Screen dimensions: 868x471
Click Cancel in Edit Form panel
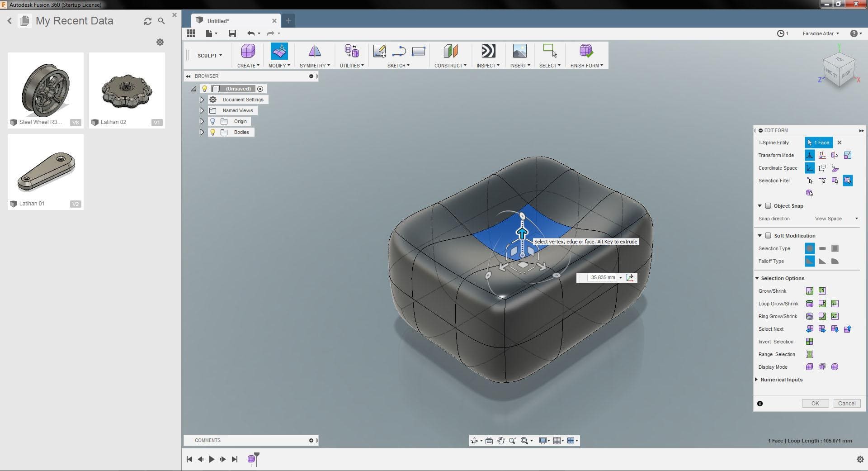pyautogui.click(x=846, y=404)
